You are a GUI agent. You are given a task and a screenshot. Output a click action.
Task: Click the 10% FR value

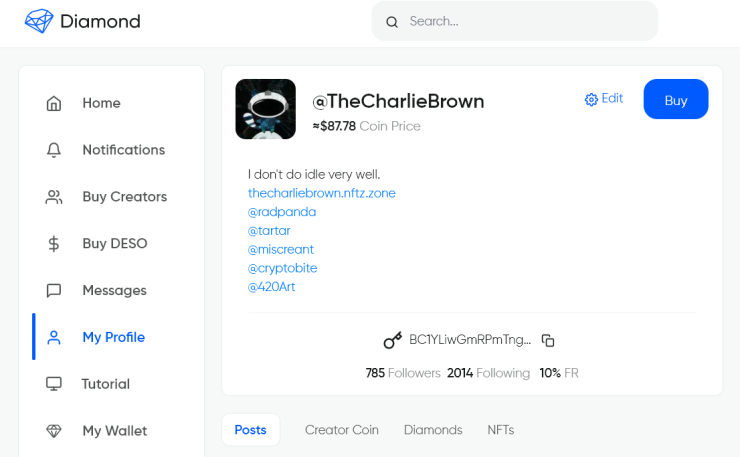(x=559, y=373)
